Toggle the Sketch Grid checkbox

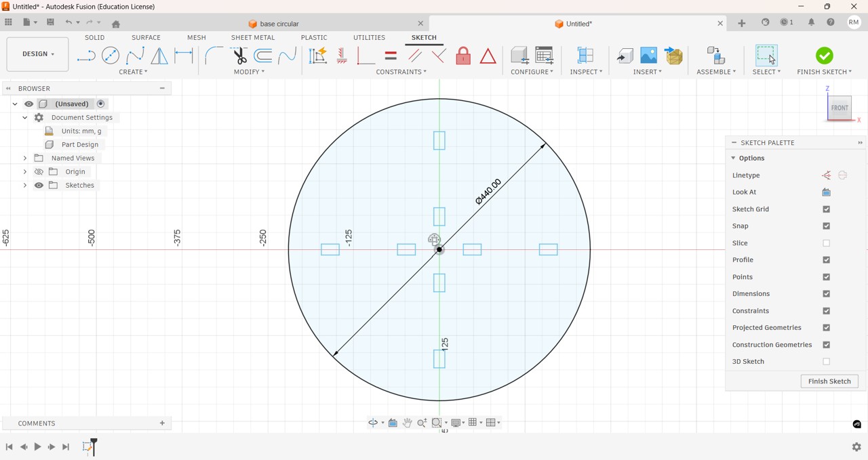827,209
